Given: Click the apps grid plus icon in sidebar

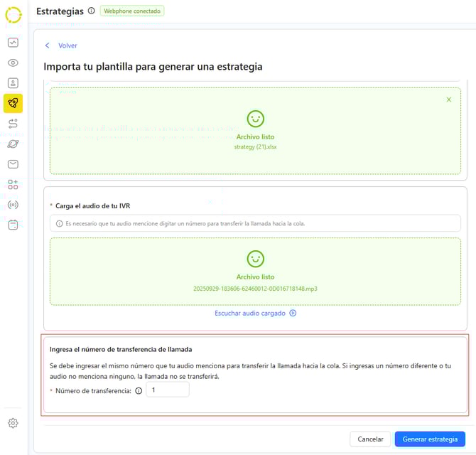Looking at the screenshot, I should click(13, 184).
